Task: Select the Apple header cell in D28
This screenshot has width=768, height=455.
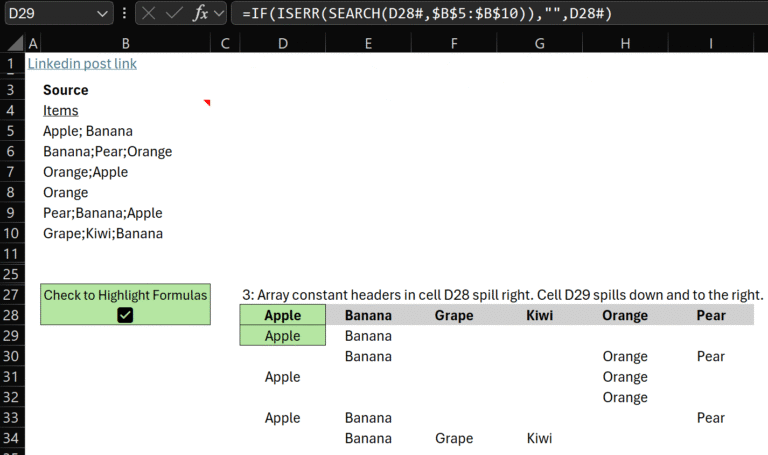Action: pos(283,316)
